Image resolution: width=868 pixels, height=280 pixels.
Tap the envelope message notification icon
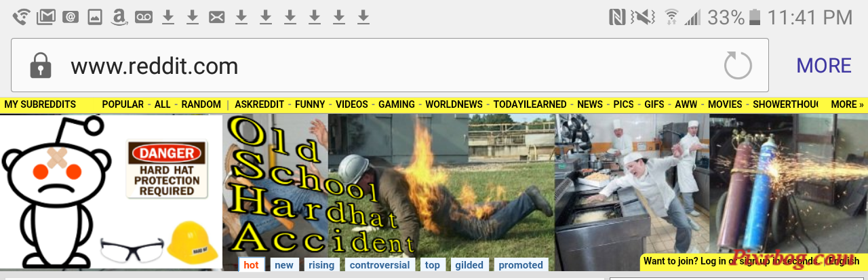coord(217,18)
